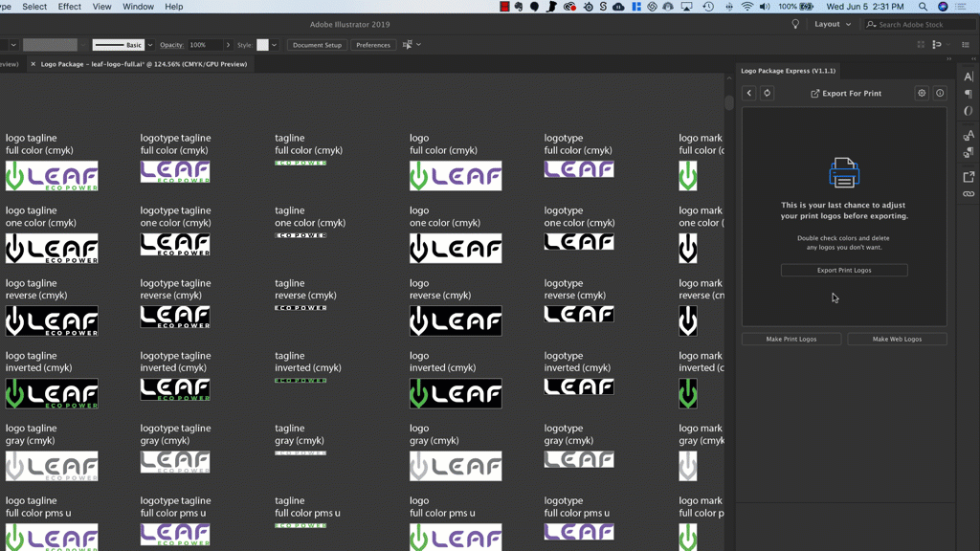Open the Layout workspace dropdown
980x551 pixels.
(x=833, y=24)
